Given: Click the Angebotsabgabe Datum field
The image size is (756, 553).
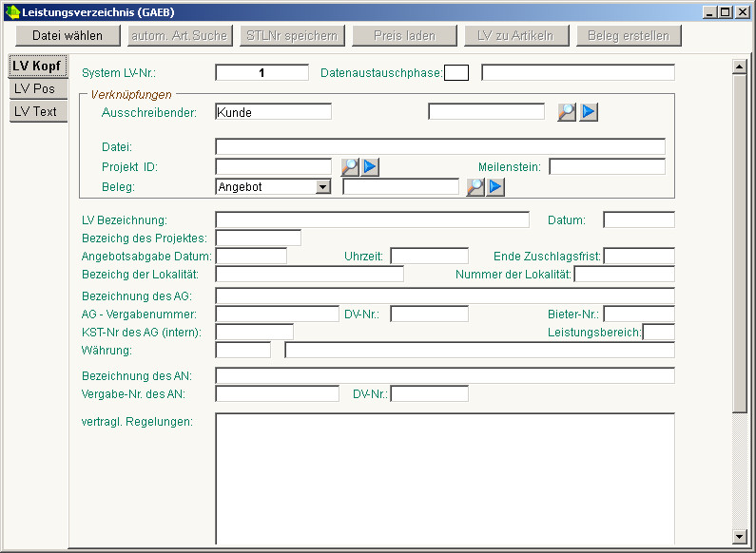Looking at the screenshot, I should (251, 256).
